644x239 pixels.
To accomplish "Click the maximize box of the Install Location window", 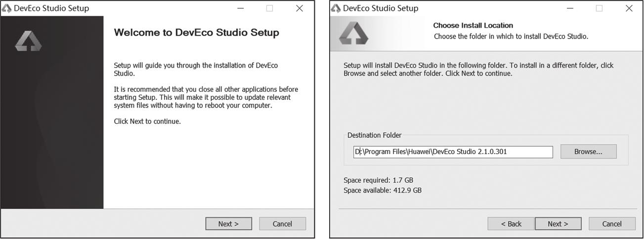I will [x=599, y=8].
